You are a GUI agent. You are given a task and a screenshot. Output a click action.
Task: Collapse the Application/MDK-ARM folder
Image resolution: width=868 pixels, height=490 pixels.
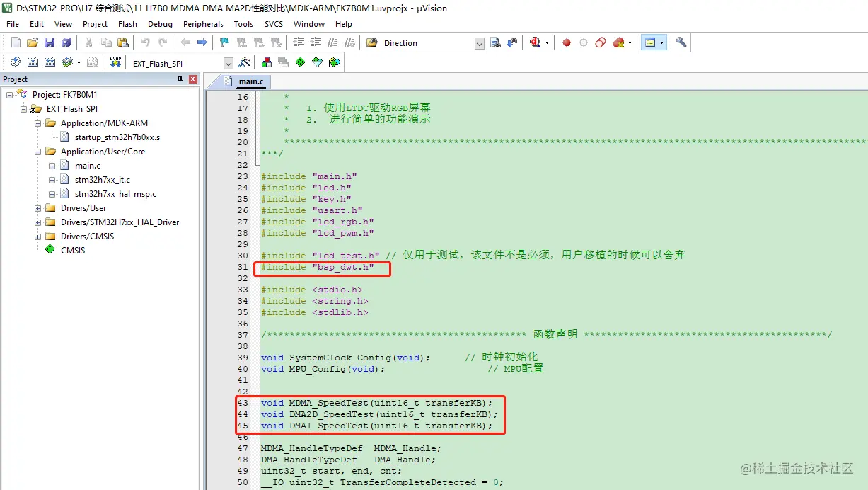pyautogui.click(x=37, y=122)
